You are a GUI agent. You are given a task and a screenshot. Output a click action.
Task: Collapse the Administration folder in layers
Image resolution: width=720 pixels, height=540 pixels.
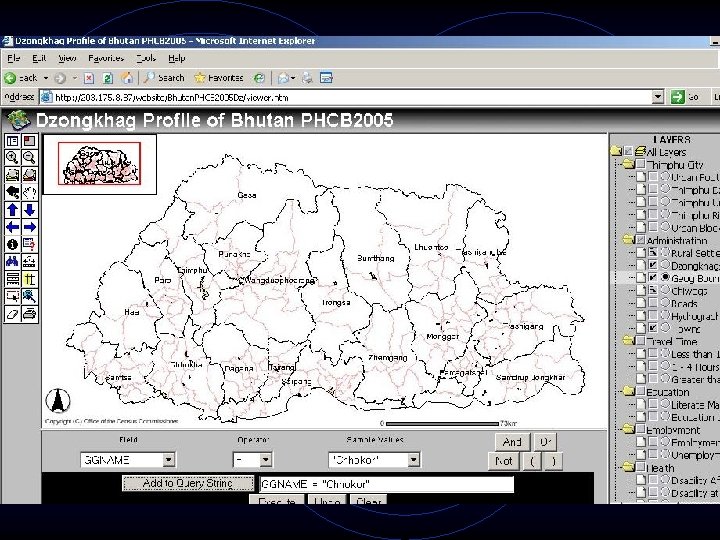pyautogui.click(x=628, y=240)
